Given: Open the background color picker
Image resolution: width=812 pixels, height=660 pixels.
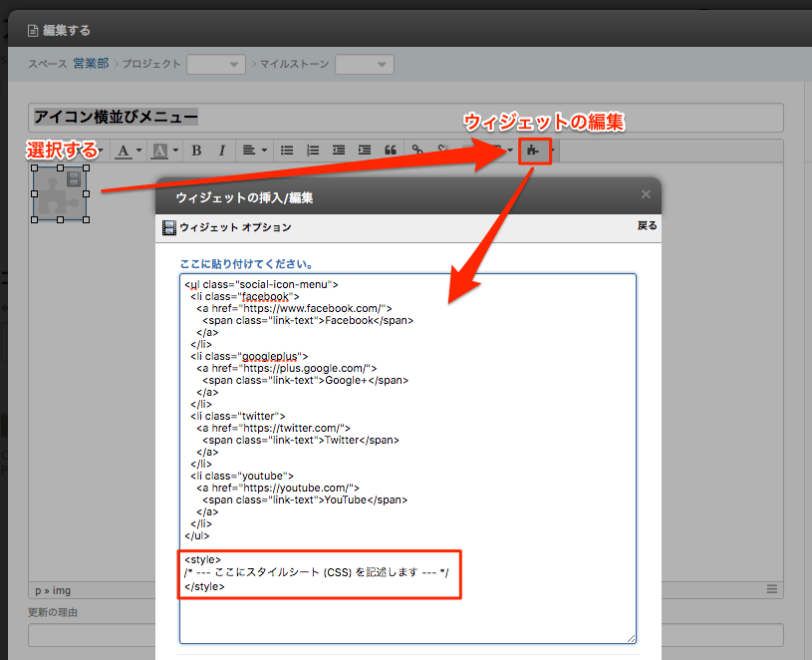Looking at the screenshot, I should point(164,151).
